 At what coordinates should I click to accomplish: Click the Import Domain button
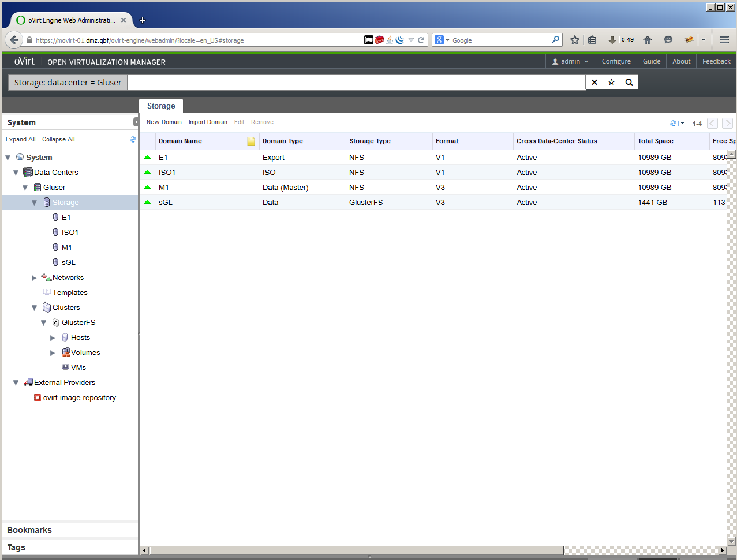point(208,122)
